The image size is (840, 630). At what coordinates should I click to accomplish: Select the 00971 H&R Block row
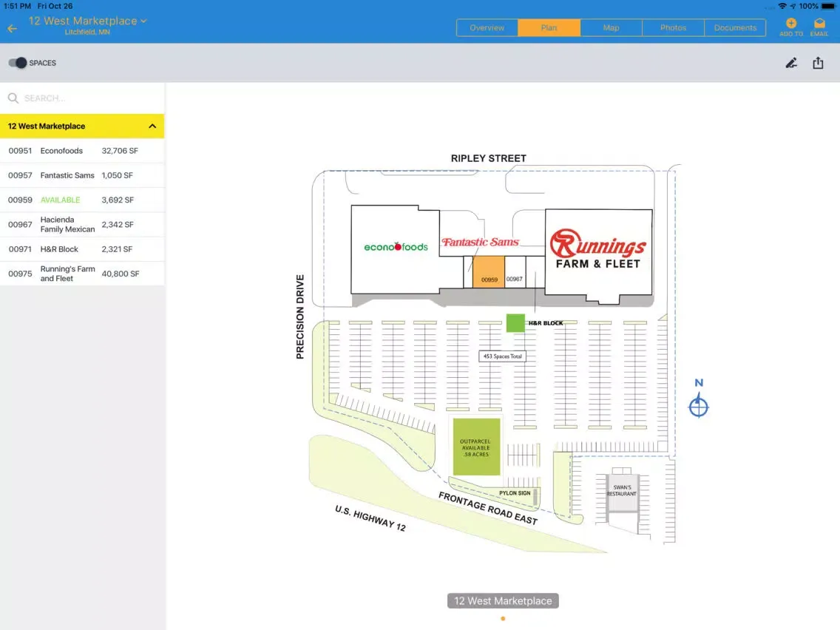tap(82, 249)
